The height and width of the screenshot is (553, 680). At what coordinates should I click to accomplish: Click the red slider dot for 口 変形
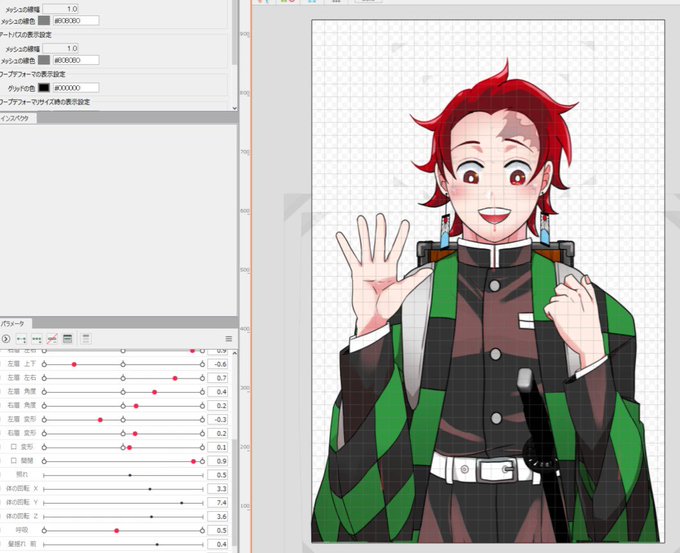129,448
